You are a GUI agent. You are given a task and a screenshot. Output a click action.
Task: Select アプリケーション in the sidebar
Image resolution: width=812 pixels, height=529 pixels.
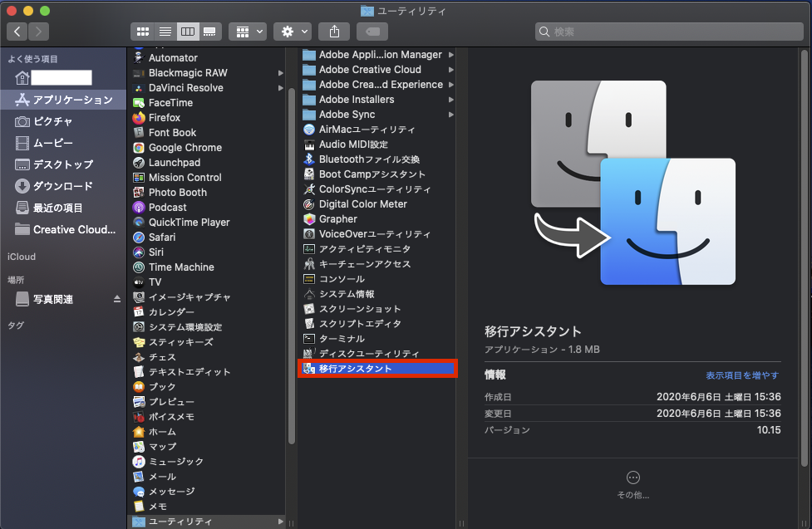click(x=63, y=100)
